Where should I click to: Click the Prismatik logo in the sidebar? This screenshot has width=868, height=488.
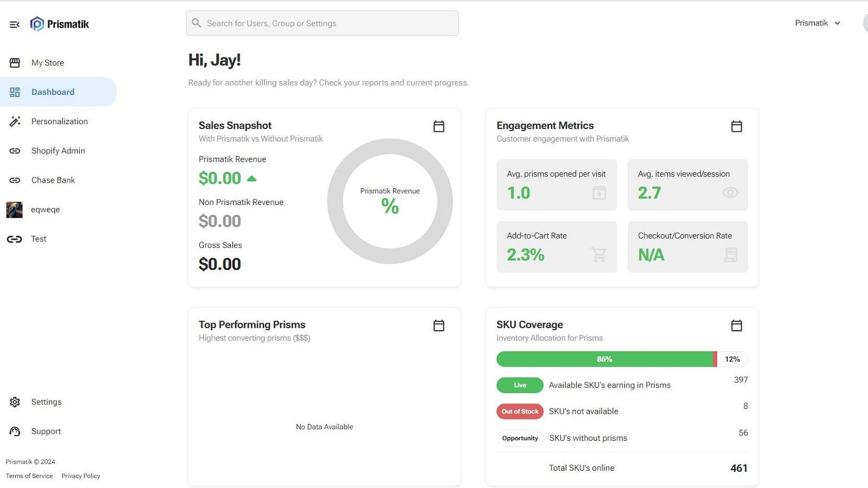tap(60, 24)
